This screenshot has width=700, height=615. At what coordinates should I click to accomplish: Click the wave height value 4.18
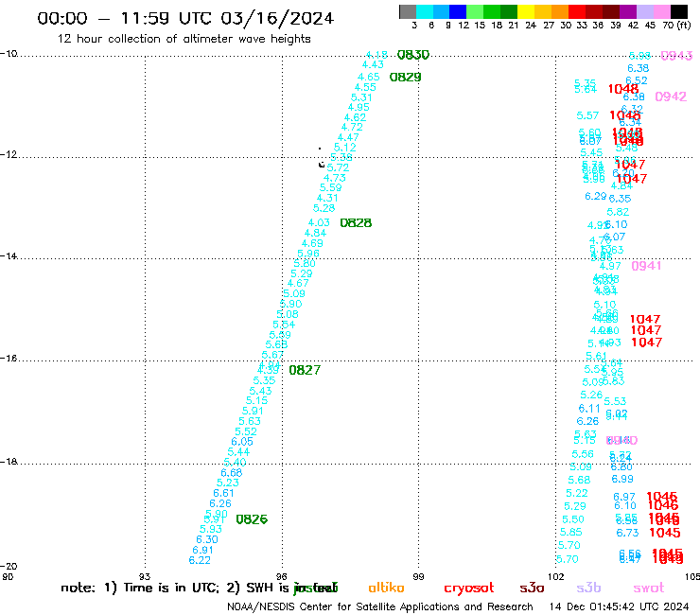click(376, 55)
